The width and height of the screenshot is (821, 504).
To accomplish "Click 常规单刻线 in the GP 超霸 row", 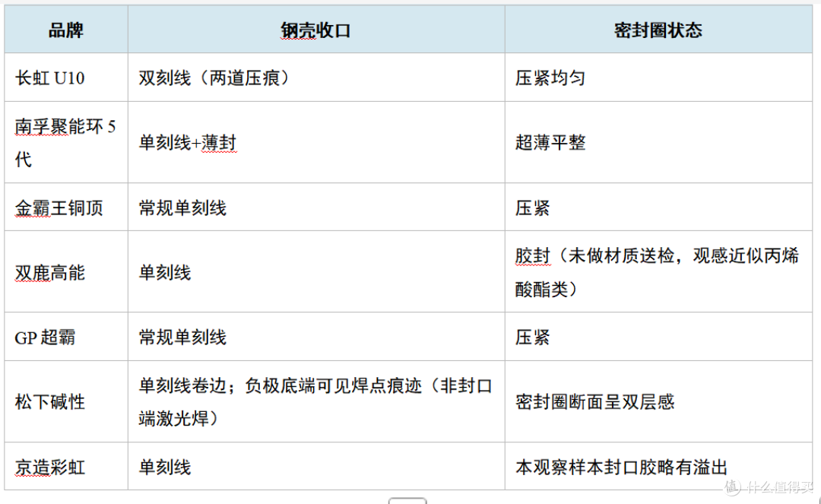I will (316, 337).
